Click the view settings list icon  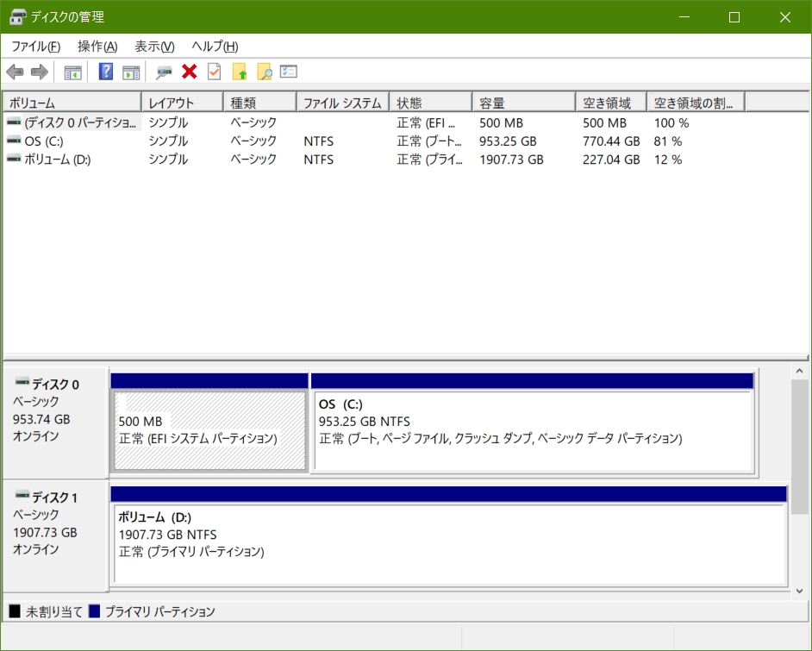tap(289, 71)
